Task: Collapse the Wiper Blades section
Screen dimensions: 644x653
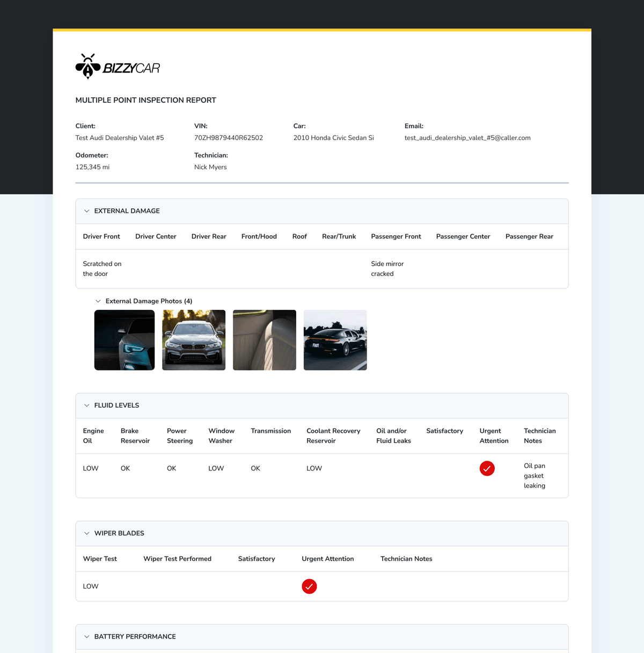Action: (86, 533)
